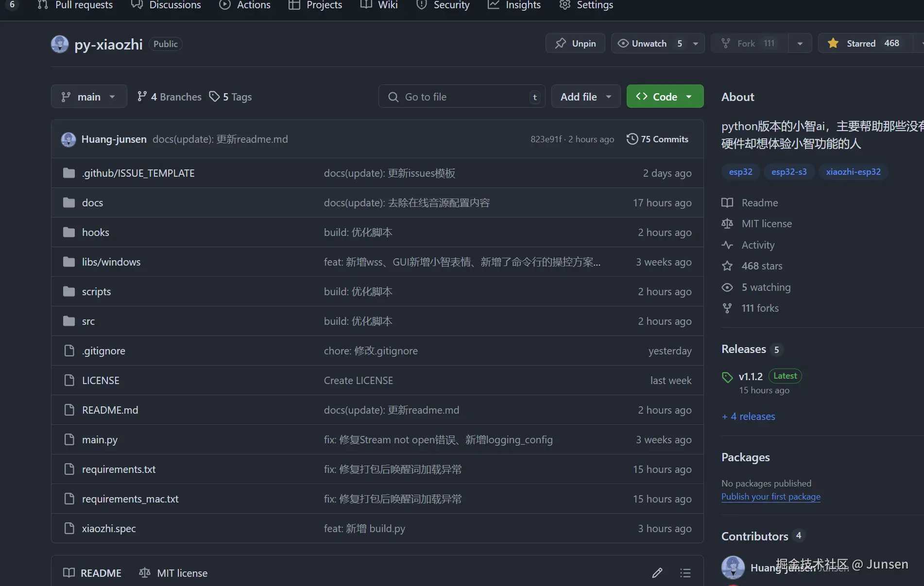
Task: Click the Insights graph icon
Action: coord(494,4)
